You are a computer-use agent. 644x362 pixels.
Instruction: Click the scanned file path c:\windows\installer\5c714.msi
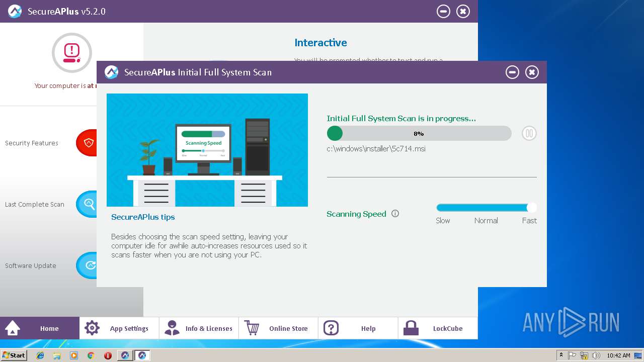tap(376, 149)
